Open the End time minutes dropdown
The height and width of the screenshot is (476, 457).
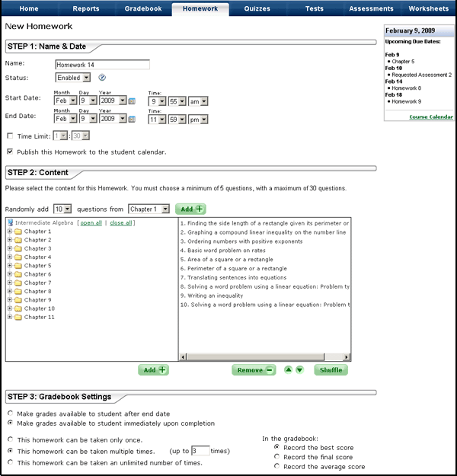tap(177, 120)
